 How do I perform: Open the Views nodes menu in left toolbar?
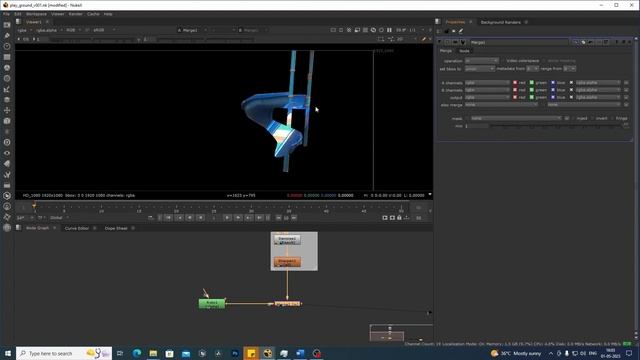pos(7,153)
